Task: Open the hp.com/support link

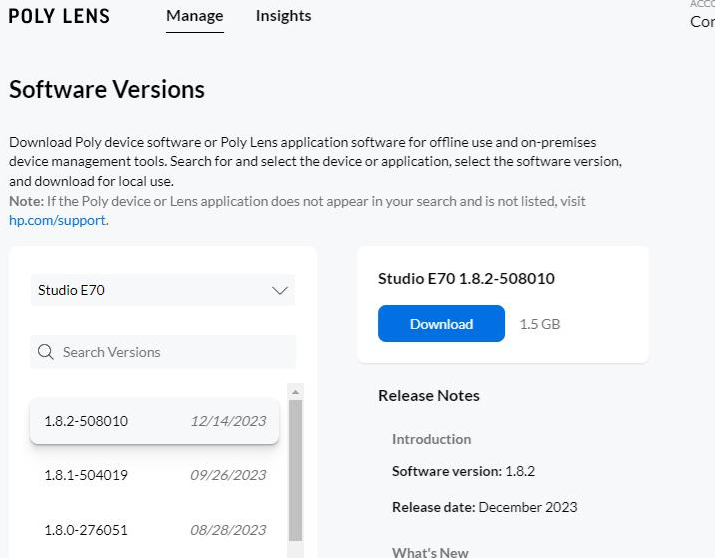Action: coord(57,220)
